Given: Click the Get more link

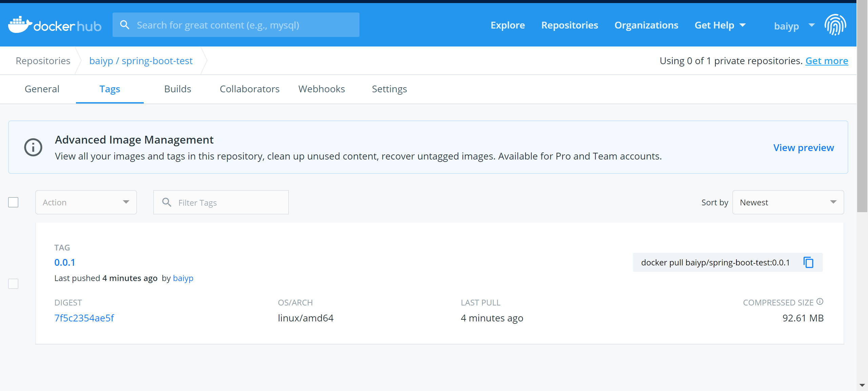Looking at the screenshot, I should pyautogui.click(x=827, y=61).
